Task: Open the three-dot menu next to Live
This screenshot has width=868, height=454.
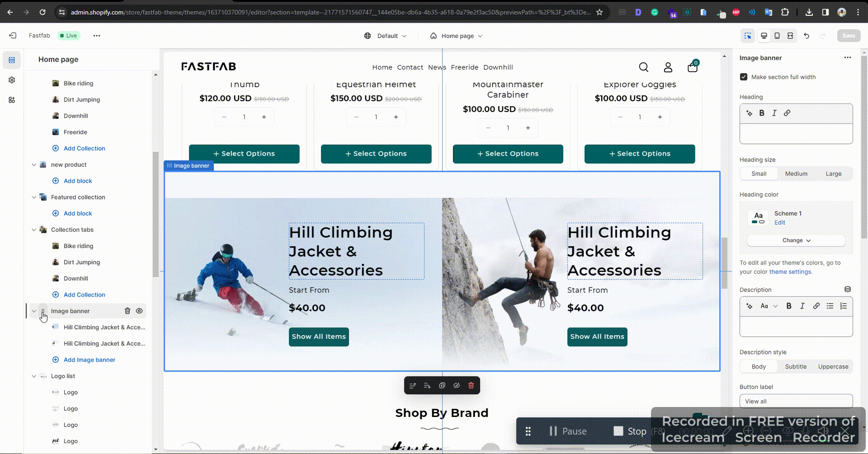Action: pyautogui.click(x=97, y=35)
